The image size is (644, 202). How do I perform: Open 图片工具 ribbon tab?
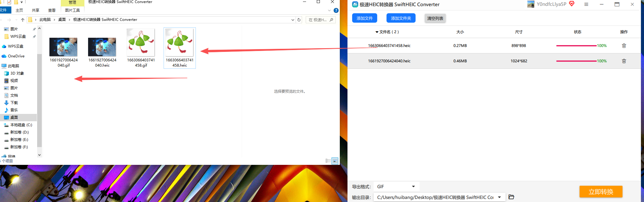pyautogui.click(x=72, y=10)
